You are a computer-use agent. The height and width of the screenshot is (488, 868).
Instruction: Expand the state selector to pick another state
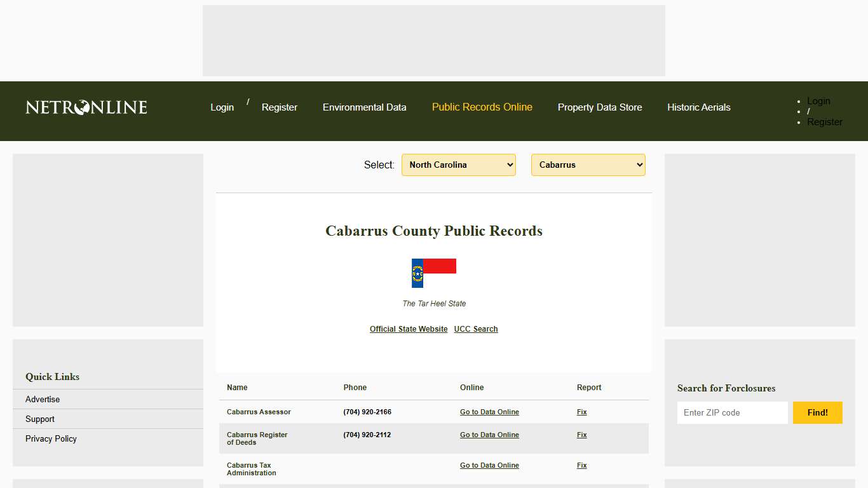458,165
